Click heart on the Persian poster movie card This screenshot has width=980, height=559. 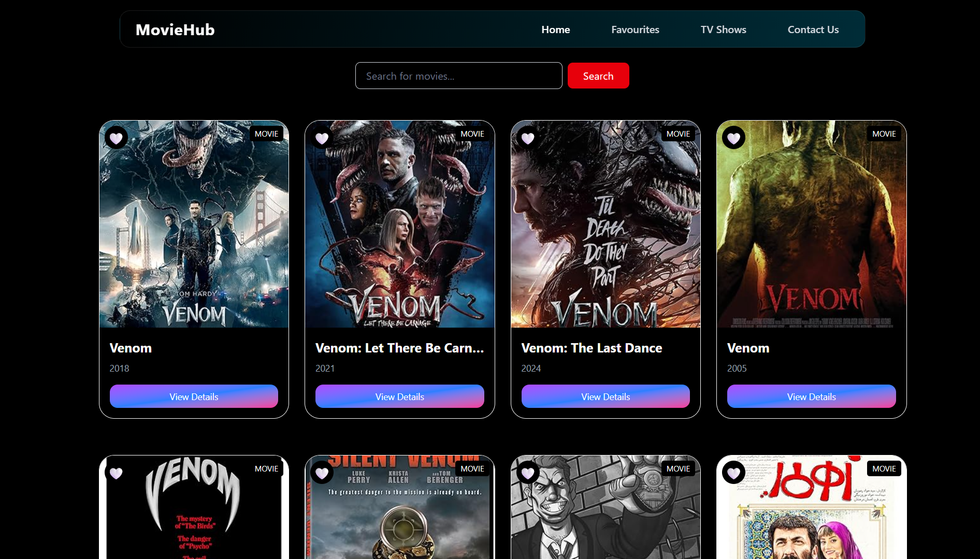(x=733, y=473)
